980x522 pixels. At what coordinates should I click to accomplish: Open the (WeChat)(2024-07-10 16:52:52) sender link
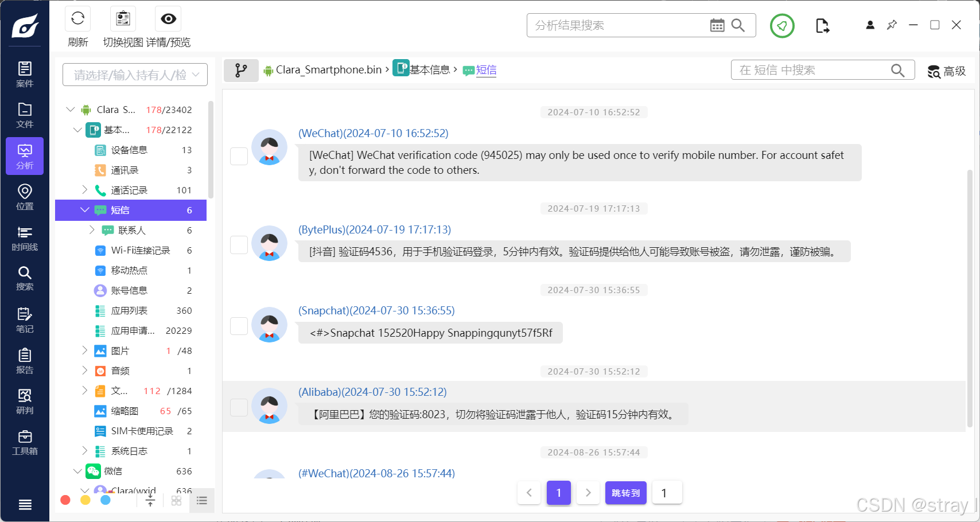coord(374,133)
